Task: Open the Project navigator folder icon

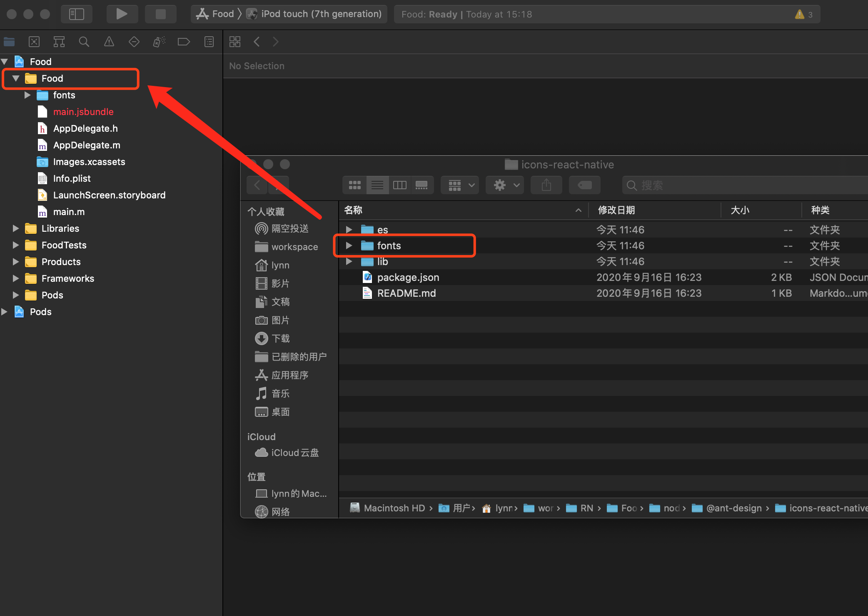Action: point(9,42)
